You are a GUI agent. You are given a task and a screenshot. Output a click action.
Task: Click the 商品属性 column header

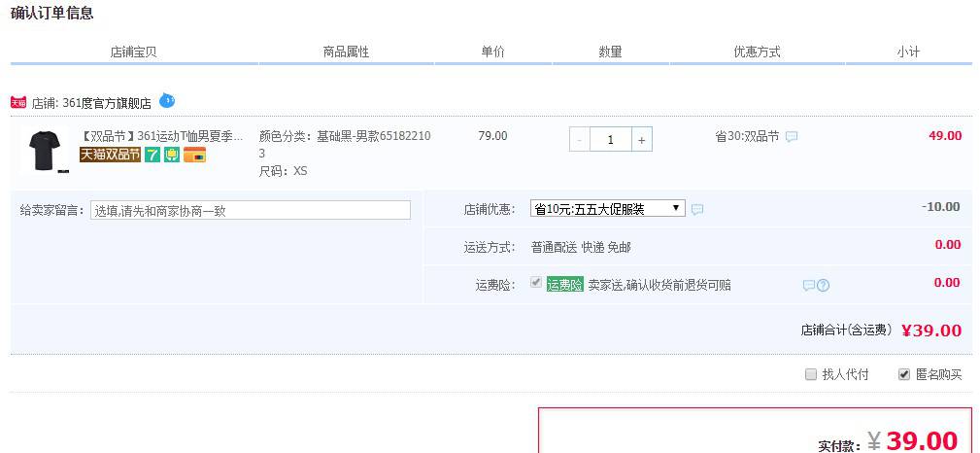[346, 52]
